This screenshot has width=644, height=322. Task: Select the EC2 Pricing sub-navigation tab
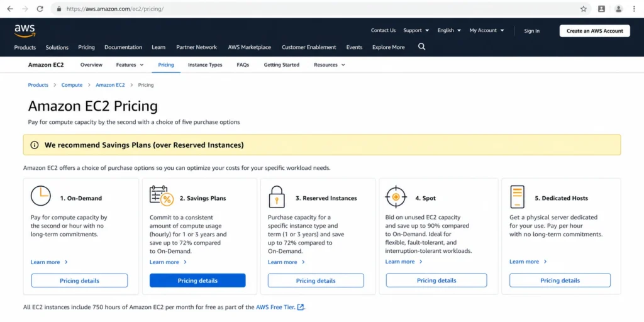pos(166,65)
